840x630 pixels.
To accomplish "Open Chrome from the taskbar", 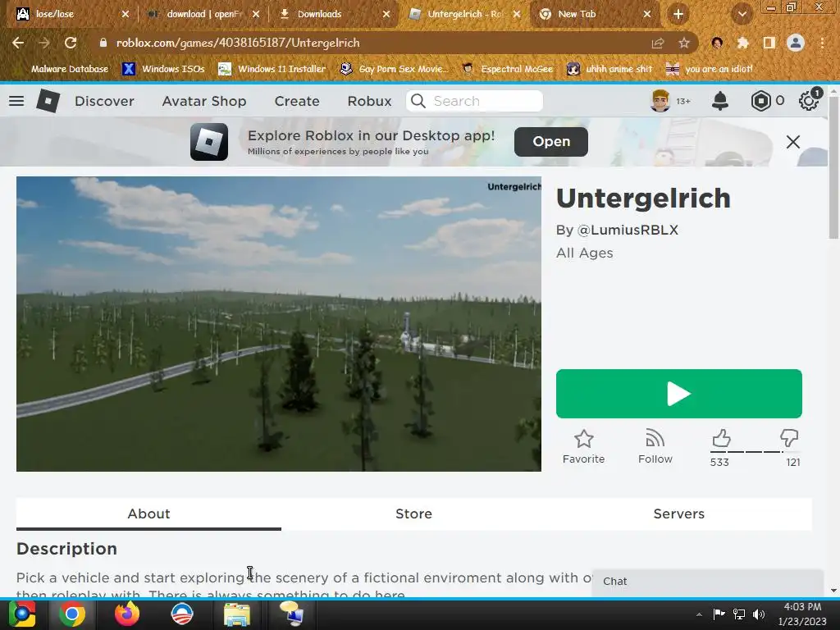I will click(72, 614).
